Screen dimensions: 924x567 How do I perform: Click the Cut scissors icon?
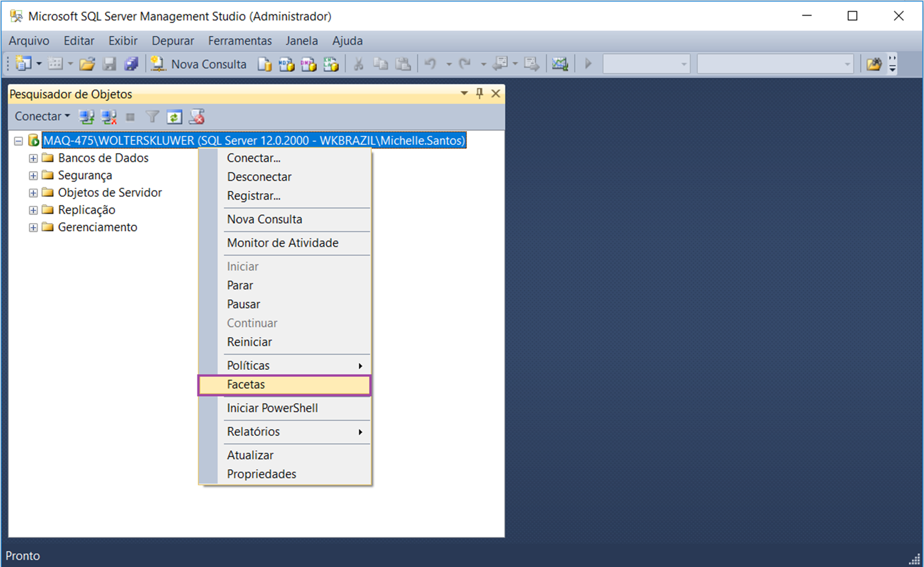click(358, 64)
